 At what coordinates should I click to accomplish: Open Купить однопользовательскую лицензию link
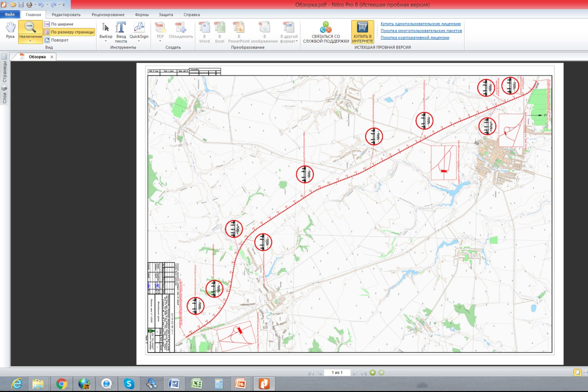(x=420, y=24)
